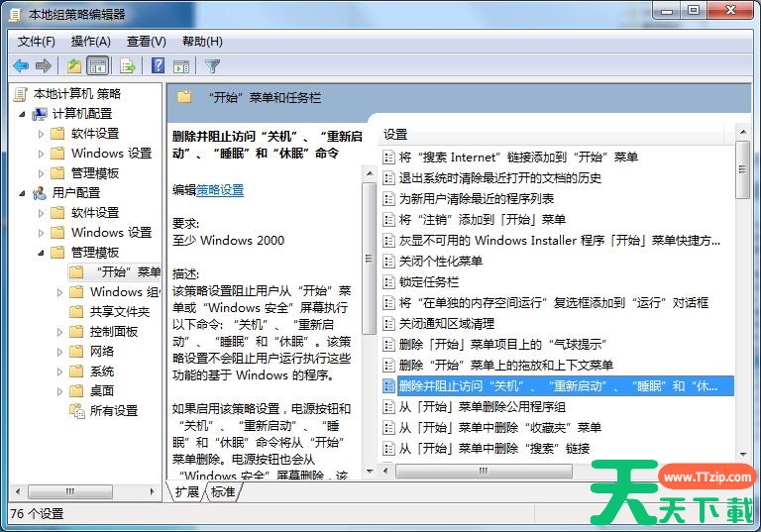
Task: Toggle the show/hide console tree icon
Action: click(x=97, y=66)
